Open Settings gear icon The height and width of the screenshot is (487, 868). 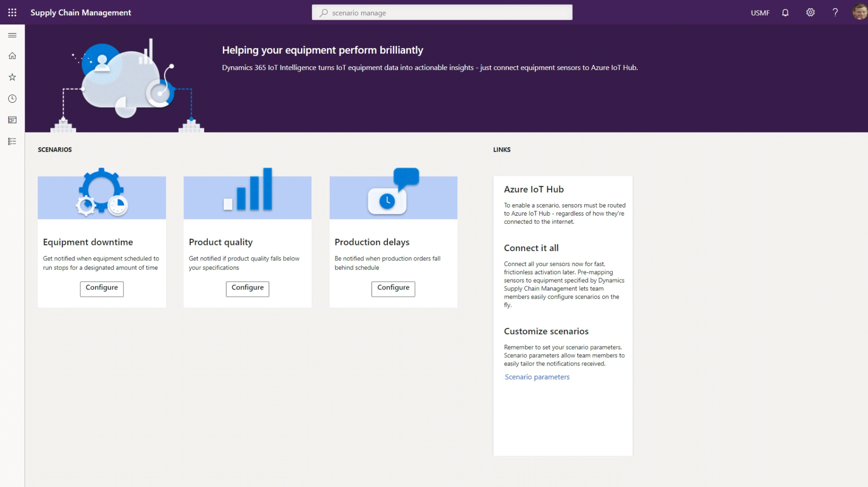point(810,12)
